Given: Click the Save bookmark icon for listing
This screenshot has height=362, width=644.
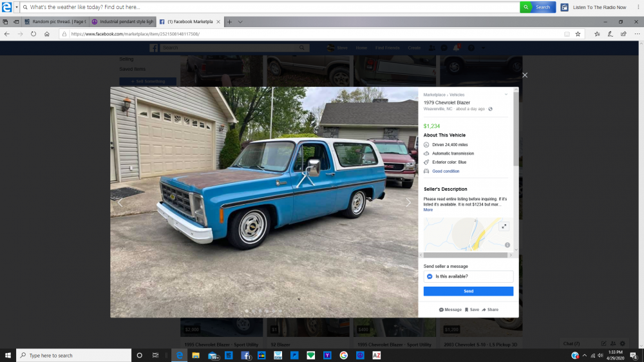Looking at the screenshot, I should (x=468, y=310).
